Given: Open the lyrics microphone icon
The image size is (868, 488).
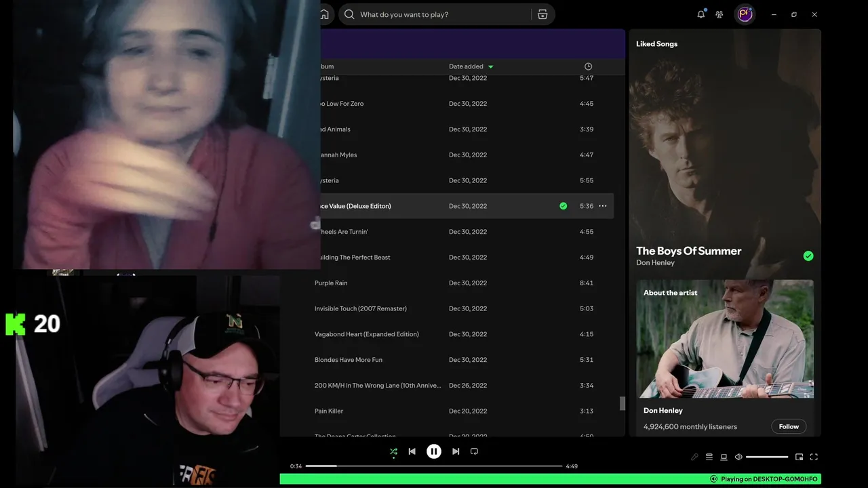Looking at the screenshot, I should pyautogui.click(x=694, y=457).
